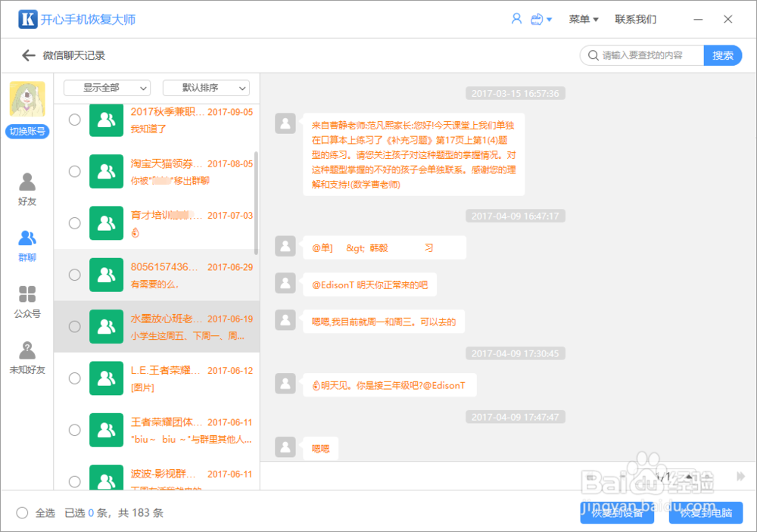Open the 未知好友 unknown friends section
Screen dimensions: 757x532
click(x=27, y=358)
